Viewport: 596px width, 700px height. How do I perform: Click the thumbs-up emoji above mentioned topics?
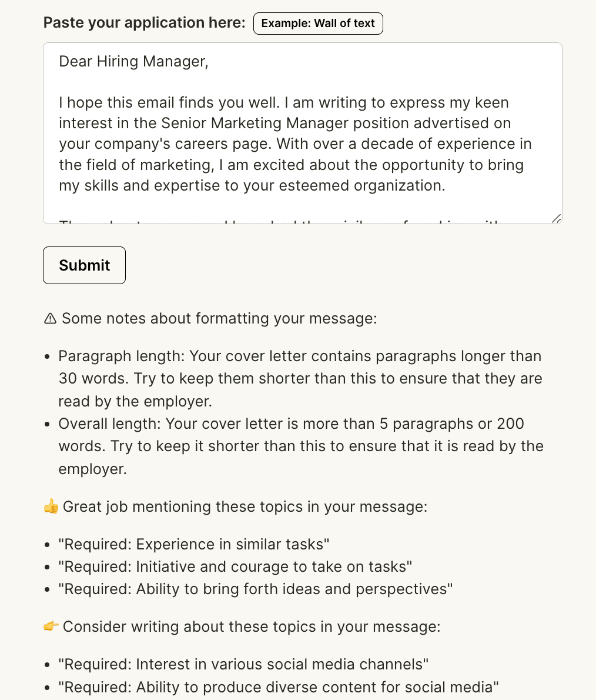[x=51, y=506]
